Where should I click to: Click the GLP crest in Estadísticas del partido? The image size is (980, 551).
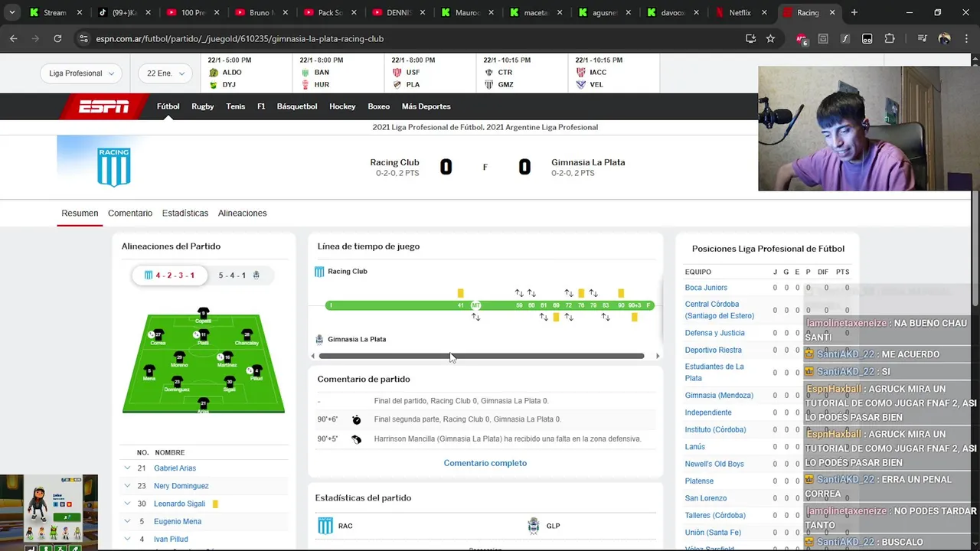pyautogui.click(x=534, y=526)
